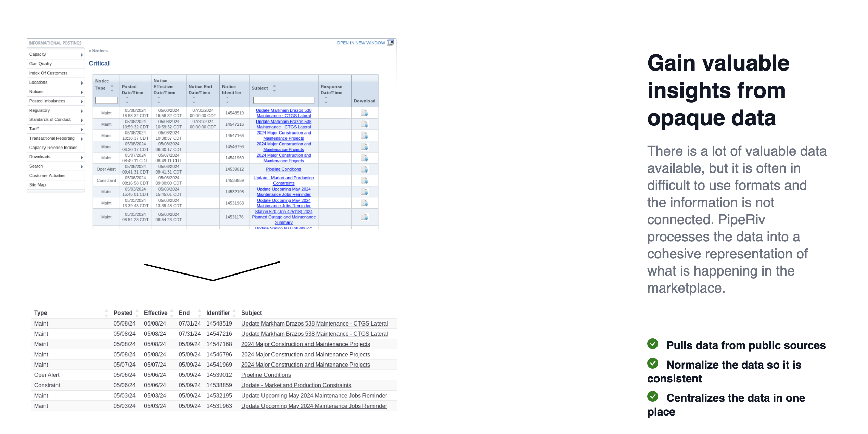The width and height of the screenshot is (868, 434).
Task: Click the open in new window icon
Action: coord(391,43)
